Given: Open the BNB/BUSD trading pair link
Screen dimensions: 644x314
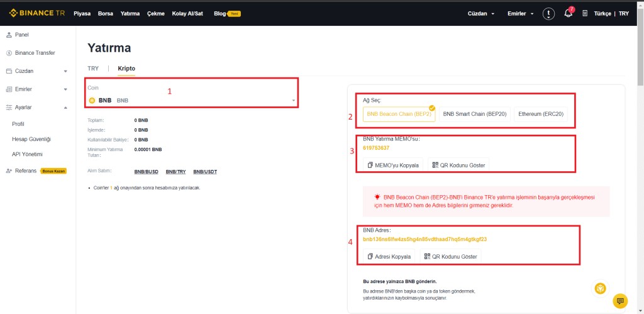Looking at the screenshot, I should pyautogui.click(x=146, y=172).
